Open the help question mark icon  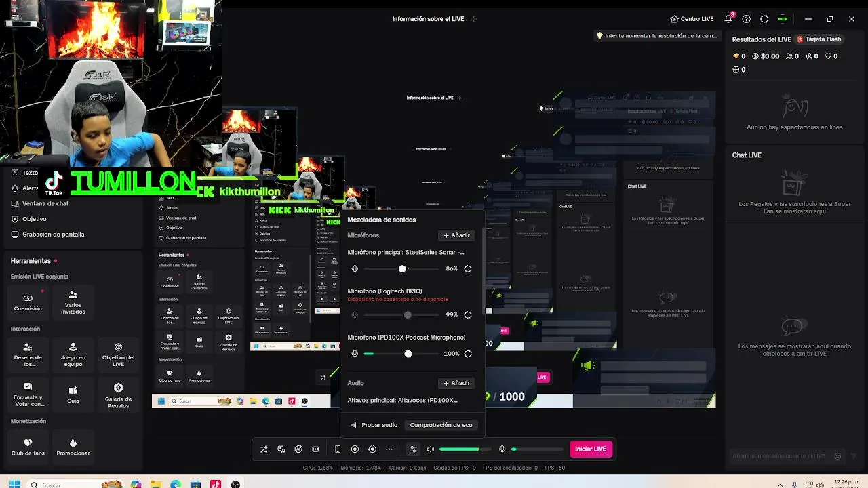coord(747,19)
